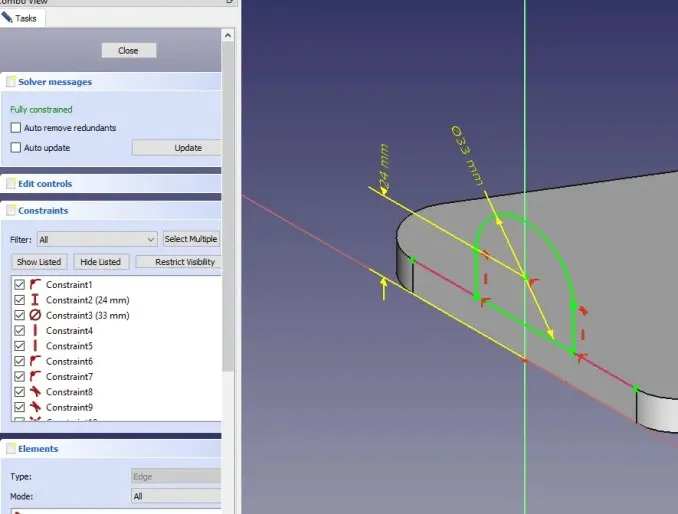Click the task panel vertical scrollbar thumb
Viewport: 678px width, 514px height.
click(x=228, y=207)
